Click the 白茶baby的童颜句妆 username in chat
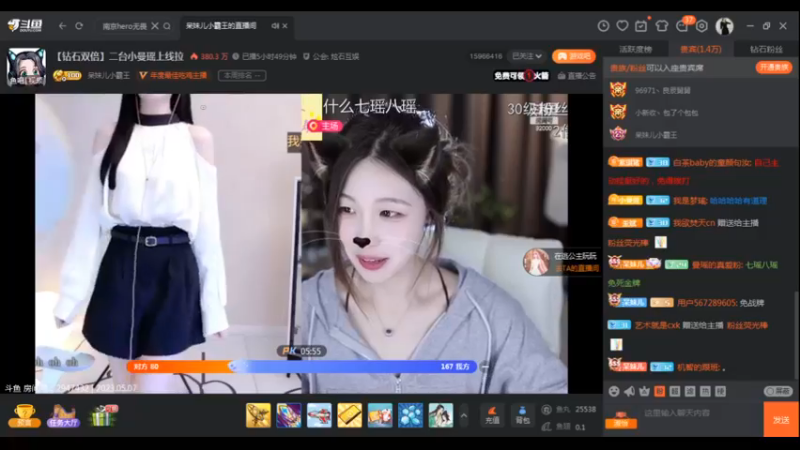This screenshot has width=800, height=450. pyautogui.click(x=712, y=163)
